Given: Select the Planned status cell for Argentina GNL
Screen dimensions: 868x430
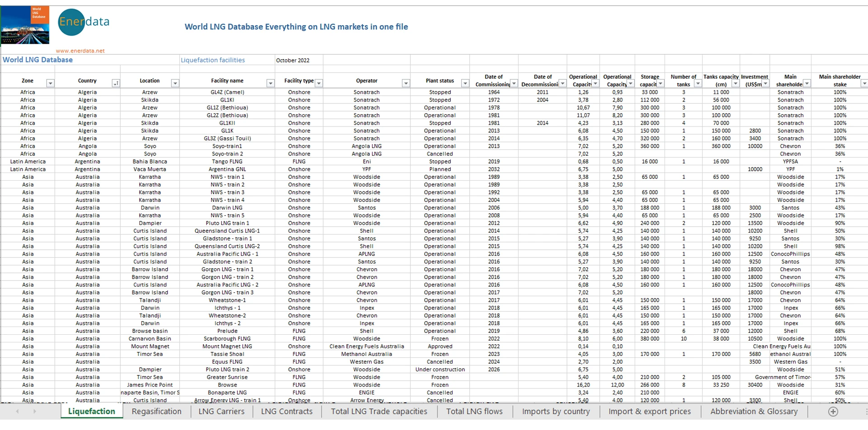Looking at the screenshot, I should [440, 169].
